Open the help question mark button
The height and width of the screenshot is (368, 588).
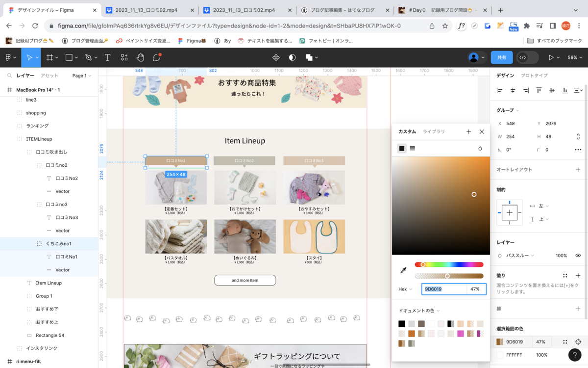(x=575, y=355)
